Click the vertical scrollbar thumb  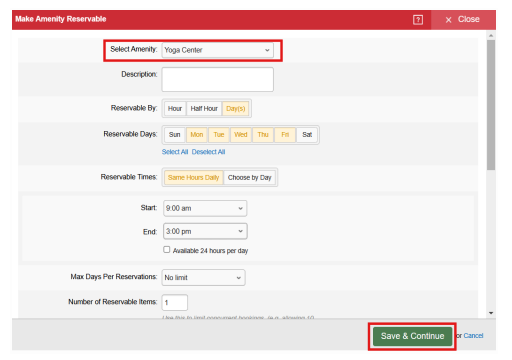tap(491, 105)
